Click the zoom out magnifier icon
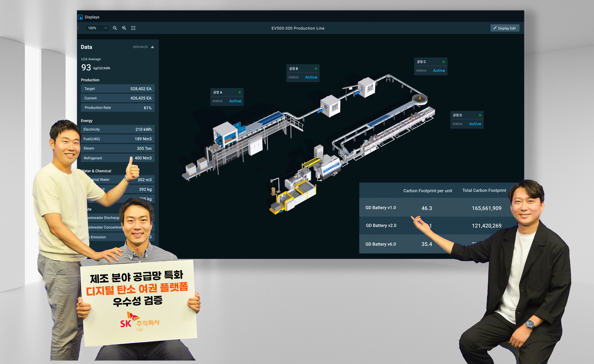This screenshot has width=594, height=364. 115,28
